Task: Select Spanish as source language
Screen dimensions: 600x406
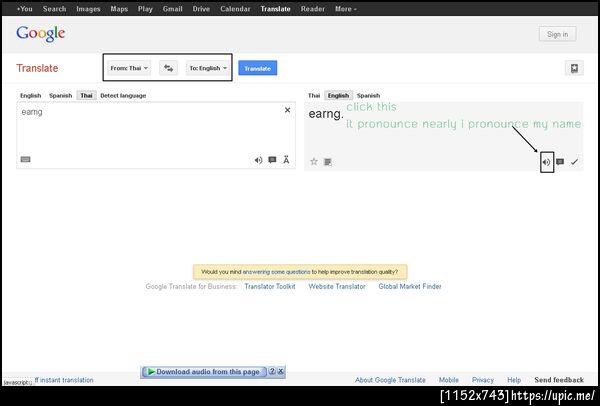Action: click(60, 96)
